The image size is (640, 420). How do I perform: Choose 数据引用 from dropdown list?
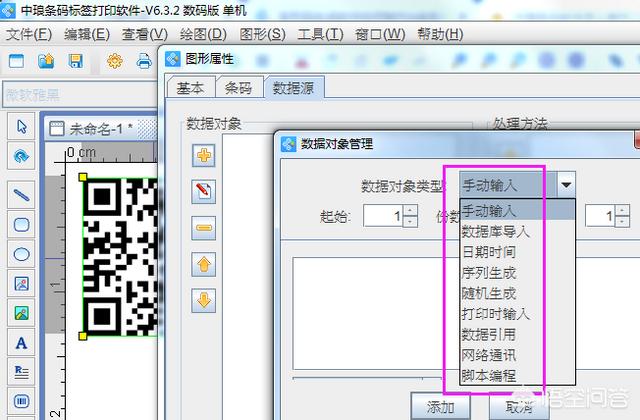coord(518,334)
